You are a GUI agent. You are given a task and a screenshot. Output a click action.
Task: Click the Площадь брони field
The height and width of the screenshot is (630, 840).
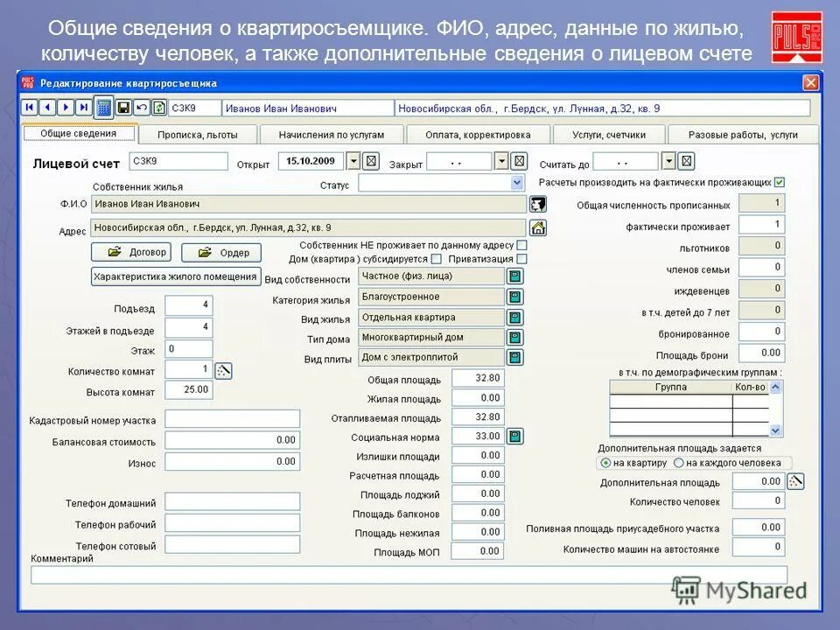click(761, 353)
